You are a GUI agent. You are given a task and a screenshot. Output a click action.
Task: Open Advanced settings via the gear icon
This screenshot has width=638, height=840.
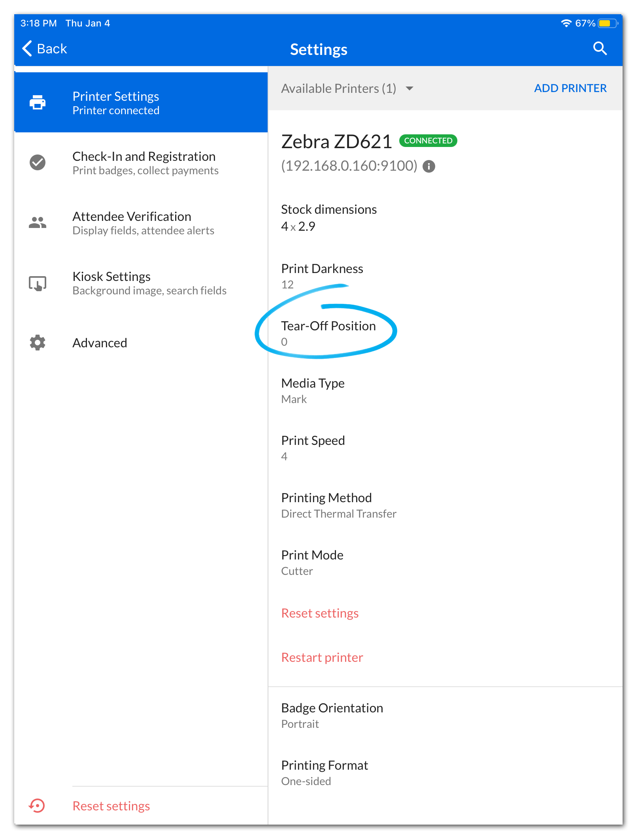tap(37, 343)
